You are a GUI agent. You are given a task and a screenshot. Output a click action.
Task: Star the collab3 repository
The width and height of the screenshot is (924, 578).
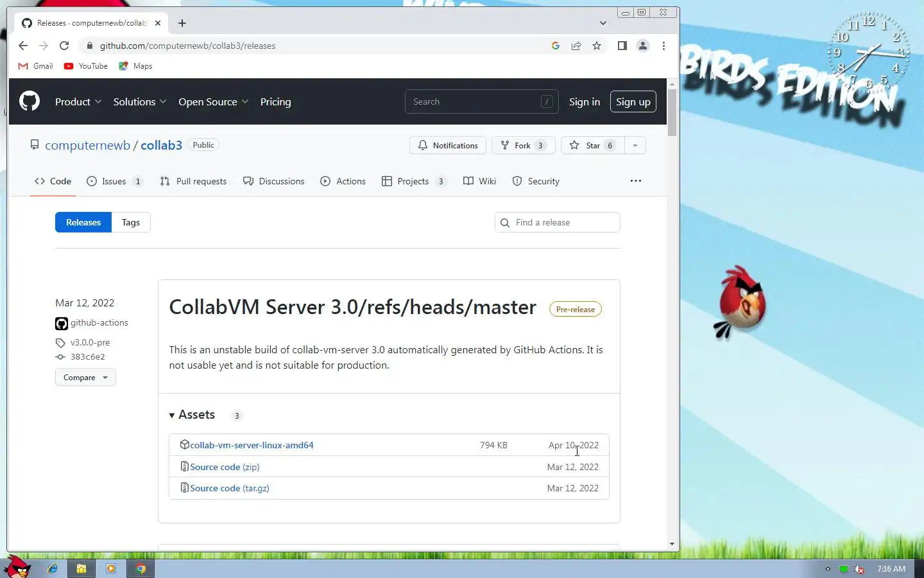point(592,145)
